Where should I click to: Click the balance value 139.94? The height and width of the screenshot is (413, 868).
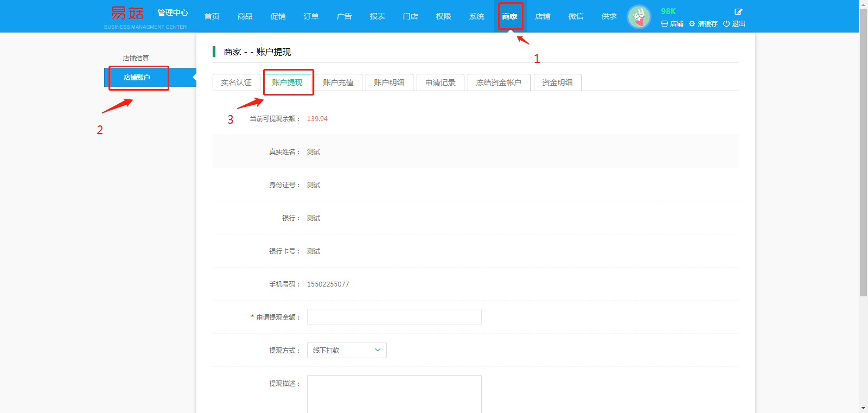click(x=317, y=119)
